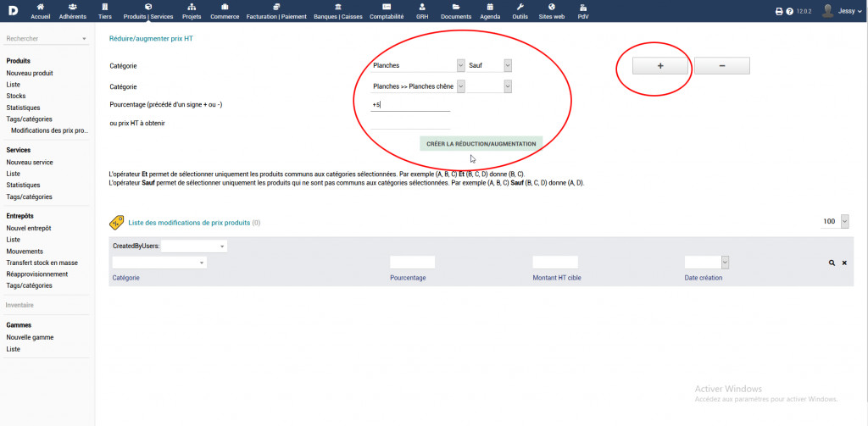Screen dimensions: 868x426
Task: Open the Date création filter dropdown
Action: click(x=707, y=263)
